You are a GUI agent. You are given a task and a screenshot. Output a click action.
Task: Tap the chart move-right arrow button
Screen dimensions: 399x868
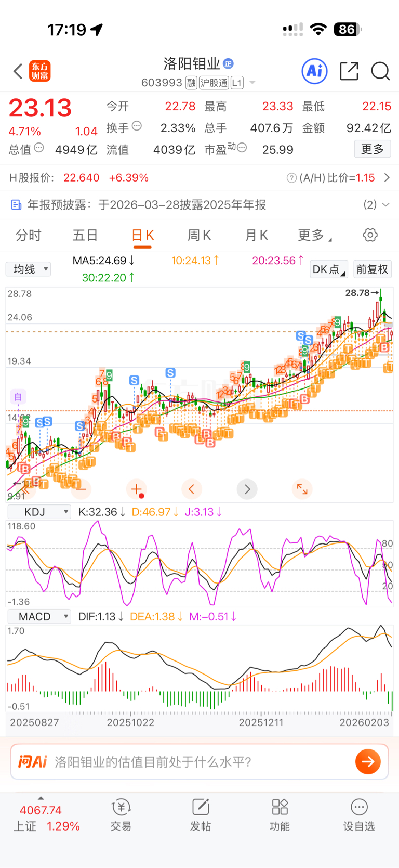point(247,489)
